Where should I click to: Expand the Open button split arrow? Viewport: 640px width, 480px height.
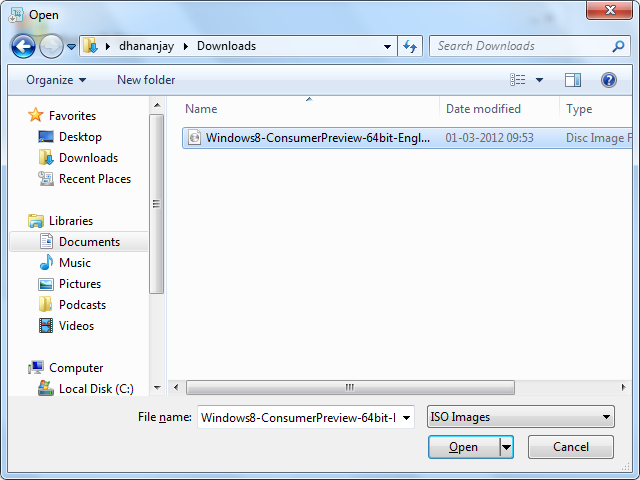click(x=506, y=447)
